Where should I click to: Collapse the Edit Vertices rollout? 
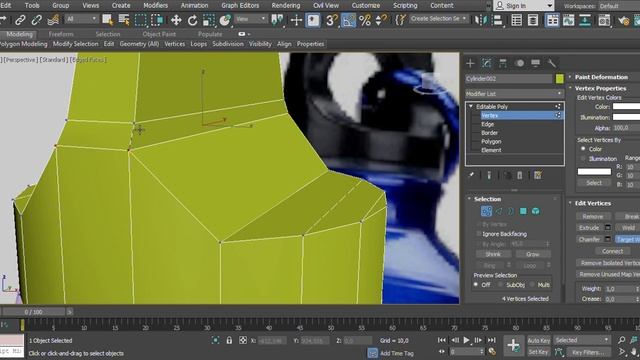click(570, 203)
